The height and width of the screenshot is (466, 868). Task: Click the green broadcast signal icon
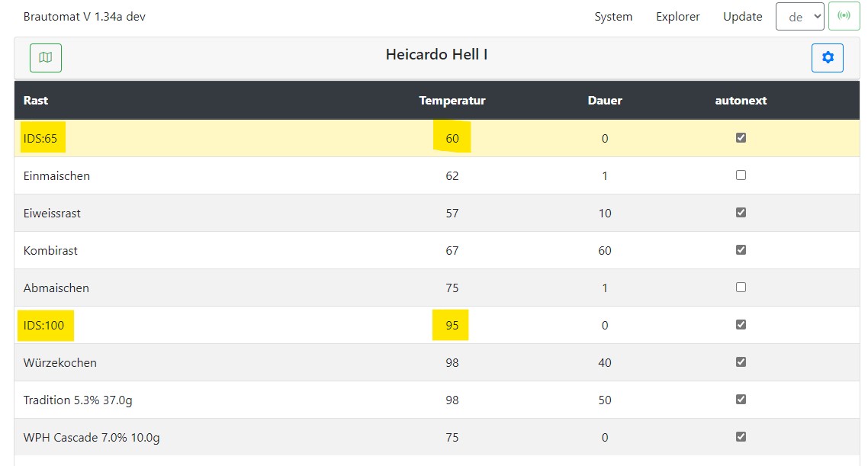[844, 16]
